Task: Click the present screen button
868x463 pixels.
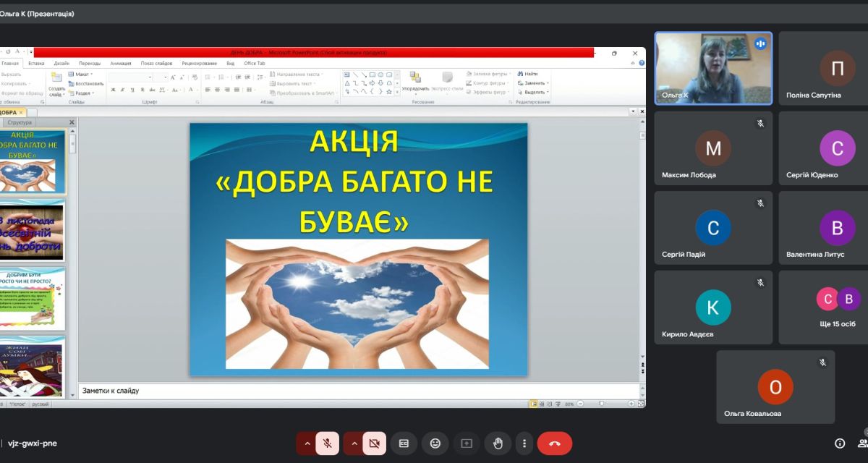Action: pos(467,443)
